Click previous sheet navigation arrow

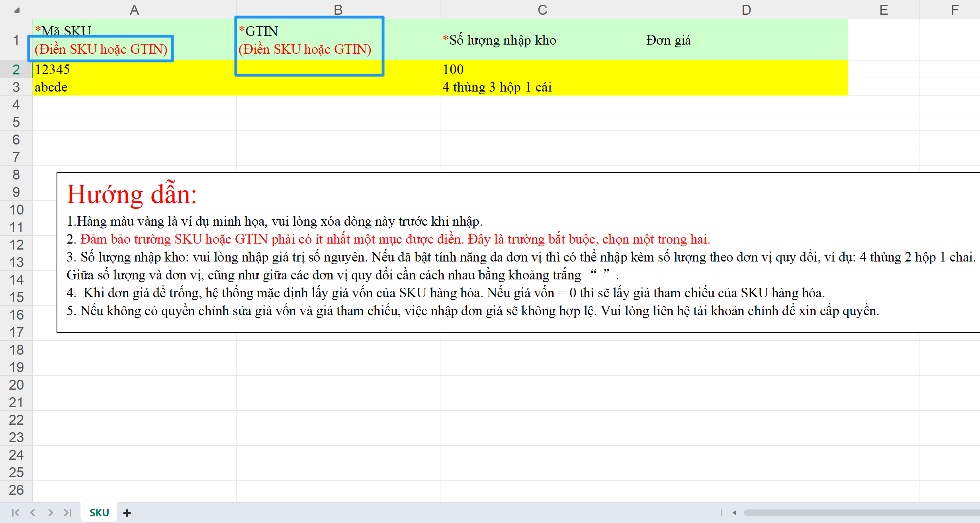pyautogui.click(x=33, y=513)
